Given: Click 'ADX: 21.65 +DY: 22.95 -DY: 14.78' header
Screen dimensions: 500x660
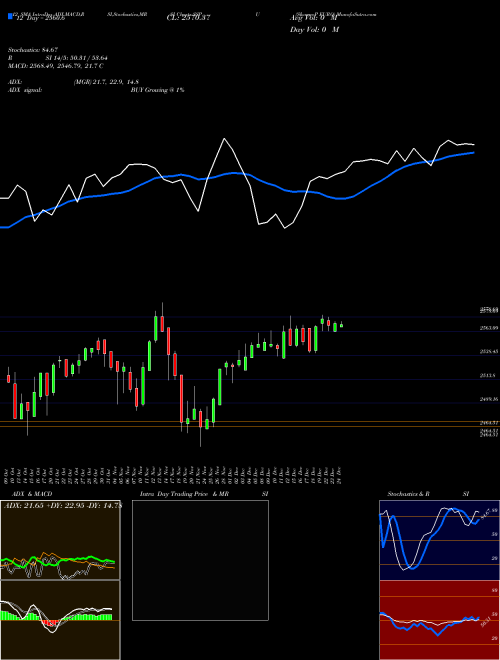Looking at the screenshot, I should [62, 506].
